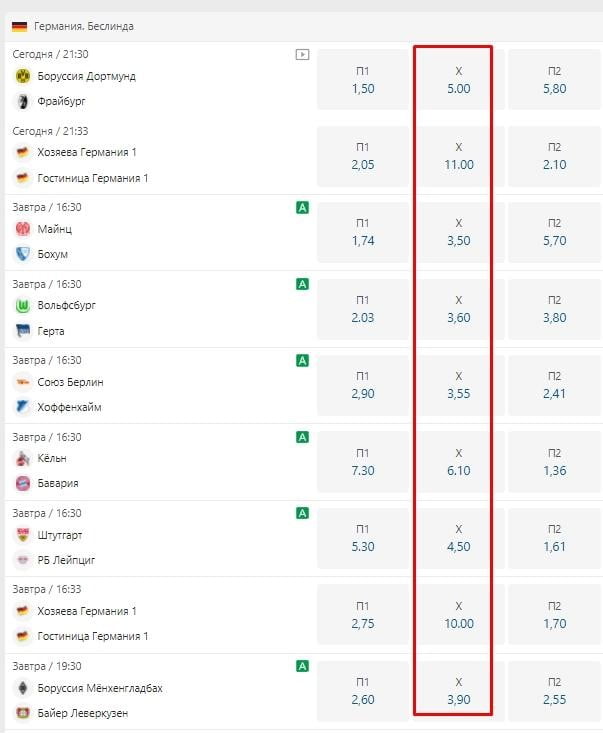Viewport: 603px width, 733px height.
Task: Click the Freiburg club logo
Action: coord(22,101)
